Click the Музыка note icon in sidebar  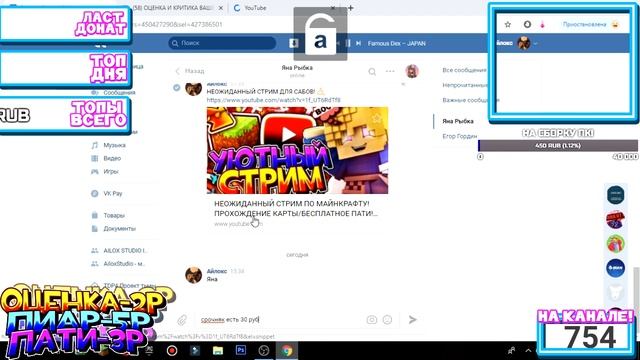click(95, 145)
